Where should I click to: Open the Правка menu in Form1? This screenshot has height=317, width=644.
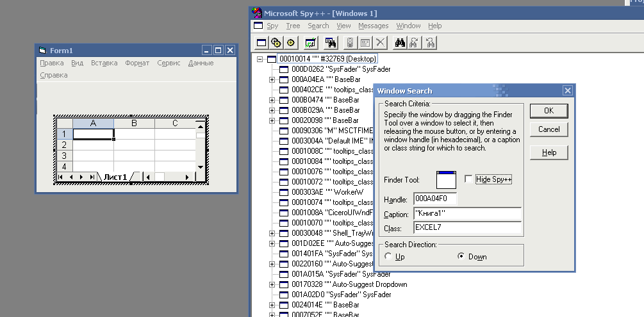[52, 63]
